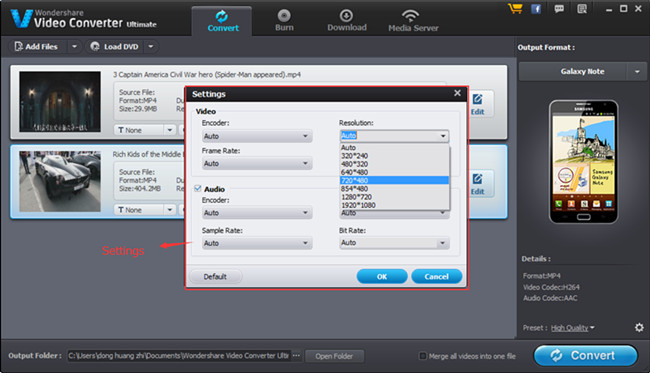Expand the Add Files dropdown arrow

coord(74,46)
